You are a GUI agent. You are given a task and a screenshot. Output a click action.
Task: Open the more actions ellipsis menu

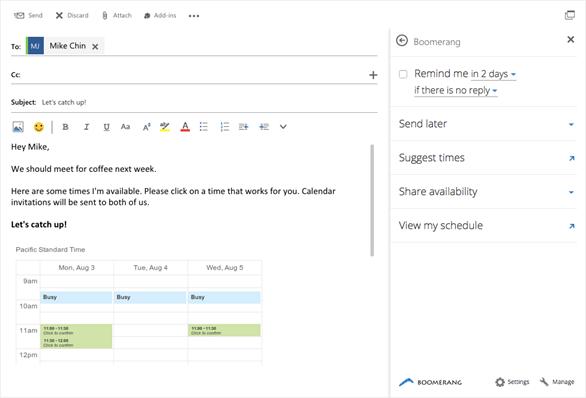pyautogui.click(x=194, y=16)
